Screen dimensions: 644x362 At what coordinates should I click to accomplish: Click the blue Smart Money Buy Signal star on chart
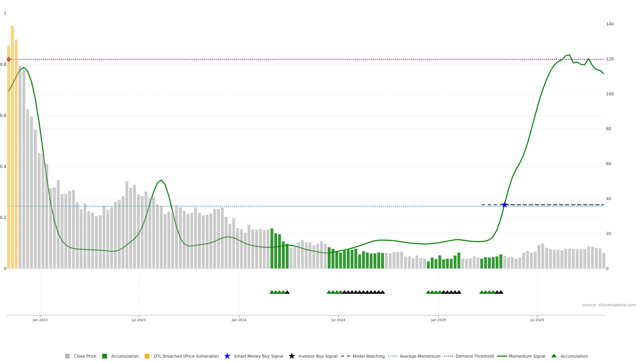pyautogui.click(x=504, y=205)
